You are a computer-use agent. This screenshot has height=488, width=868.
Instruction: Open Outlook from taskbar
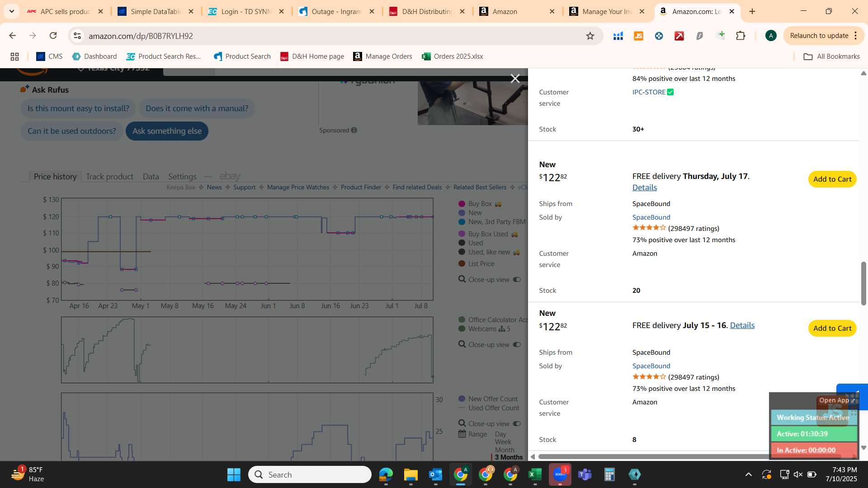tap(435, 474)
